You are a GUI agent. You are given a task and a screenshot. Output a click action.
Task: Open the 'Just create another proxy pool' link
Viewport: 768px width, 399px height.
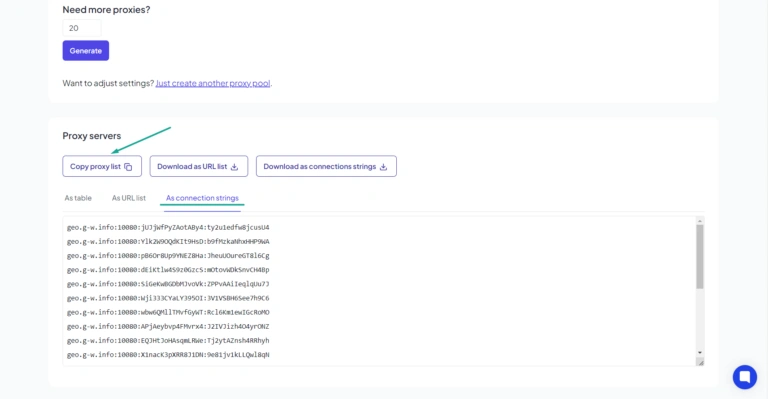click(213, 83)
